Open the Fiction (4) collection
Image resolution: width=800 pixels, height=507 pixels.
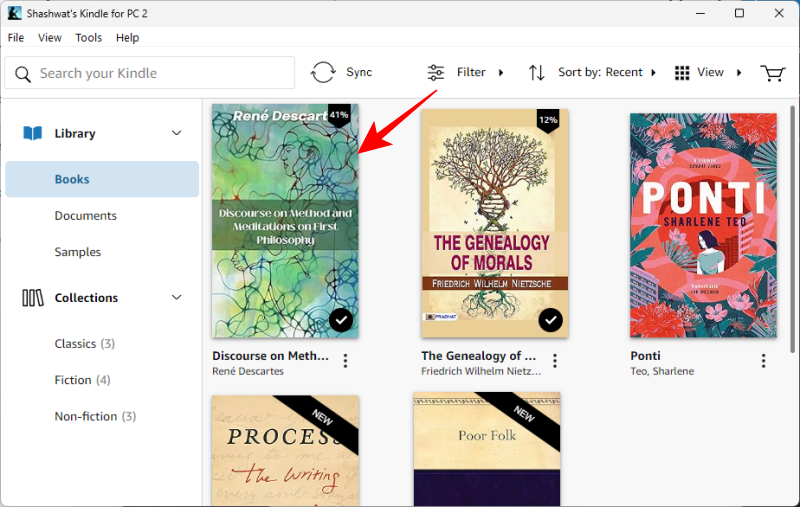(x=82, y=380)
